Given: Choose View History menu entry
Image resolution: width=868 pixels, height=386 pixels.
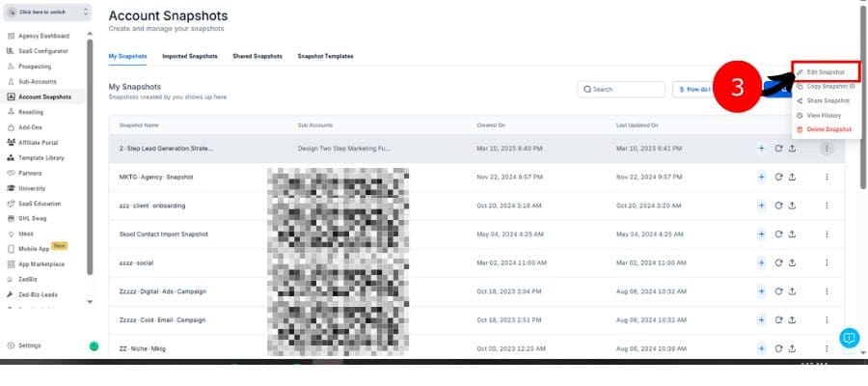Looking at the screenshot, I should pos(819,115).
